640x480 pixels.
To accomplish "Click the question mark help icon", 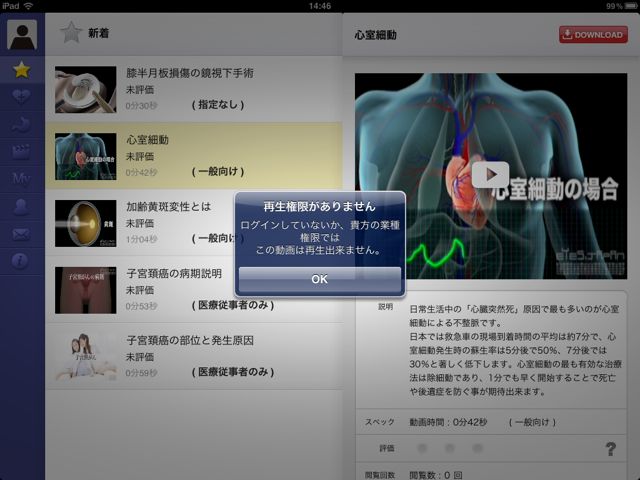I will pos(611,449).
